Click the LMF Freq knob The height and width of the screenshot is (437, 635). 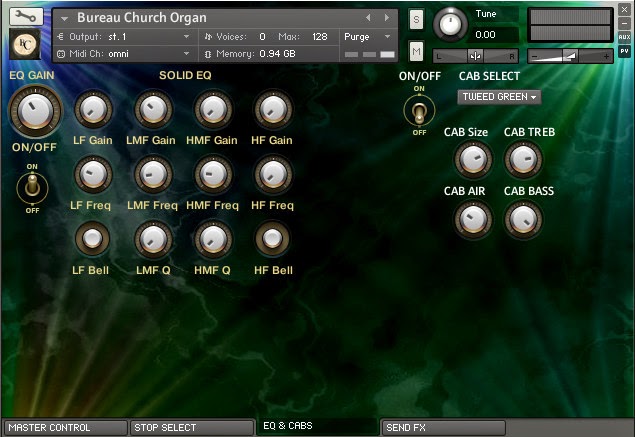[153, 174]
